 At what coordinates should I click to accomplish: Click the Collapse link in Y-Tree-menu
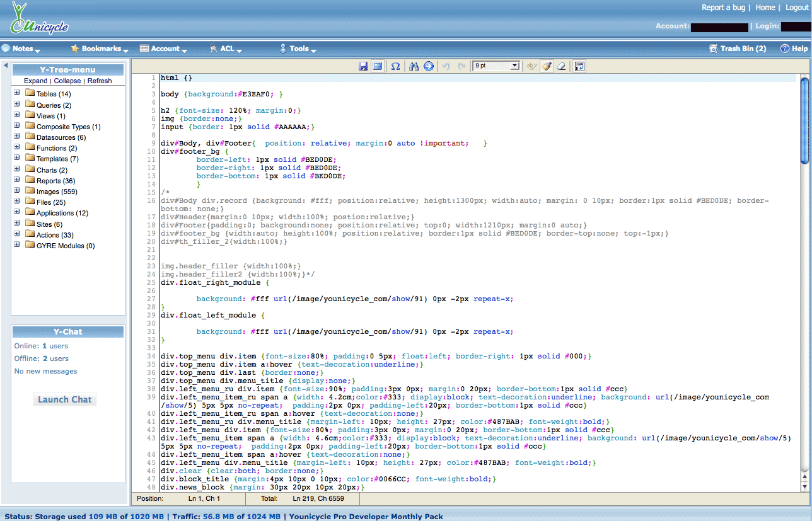pyautogui.click(x=67, y=81)
